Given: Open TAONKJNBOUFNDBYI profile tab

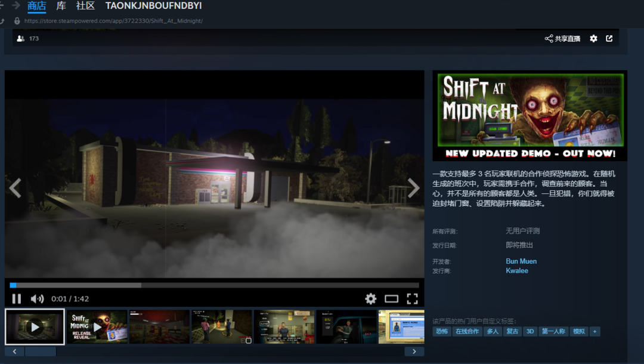Looking at the screenshot, I should pos(154,6).
